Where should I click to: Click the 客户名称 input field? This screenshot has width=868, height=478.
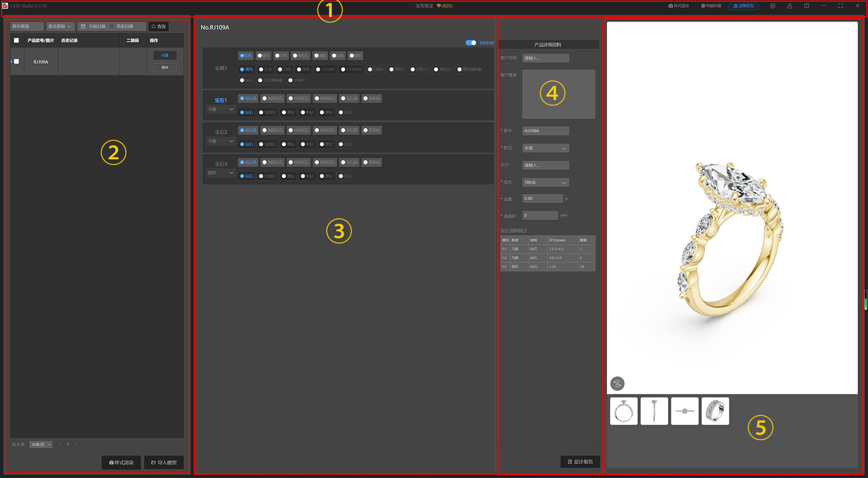(545, 58)
